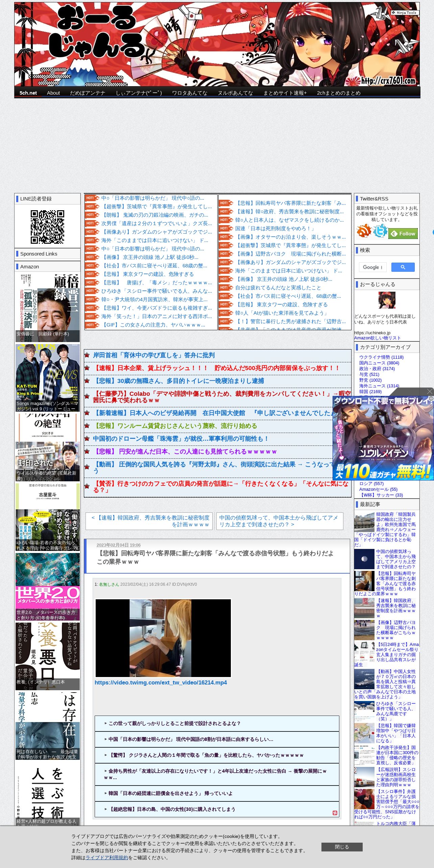
Task: Open ウクライナ情勢 (1118) category archive
Action: pos(381,357)
